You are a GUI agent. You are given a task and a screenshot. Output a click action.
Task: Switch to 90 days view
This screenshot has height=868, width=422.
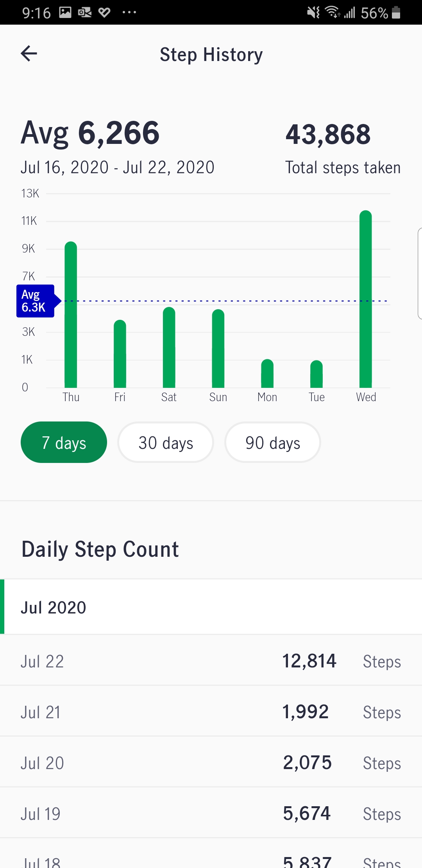[273, 442]
